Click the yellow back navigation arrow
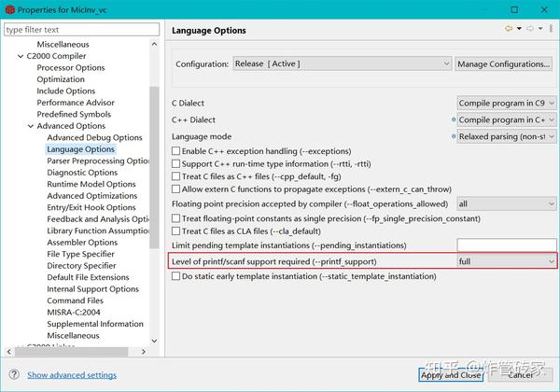560x392 pixels. click(509, 30)
